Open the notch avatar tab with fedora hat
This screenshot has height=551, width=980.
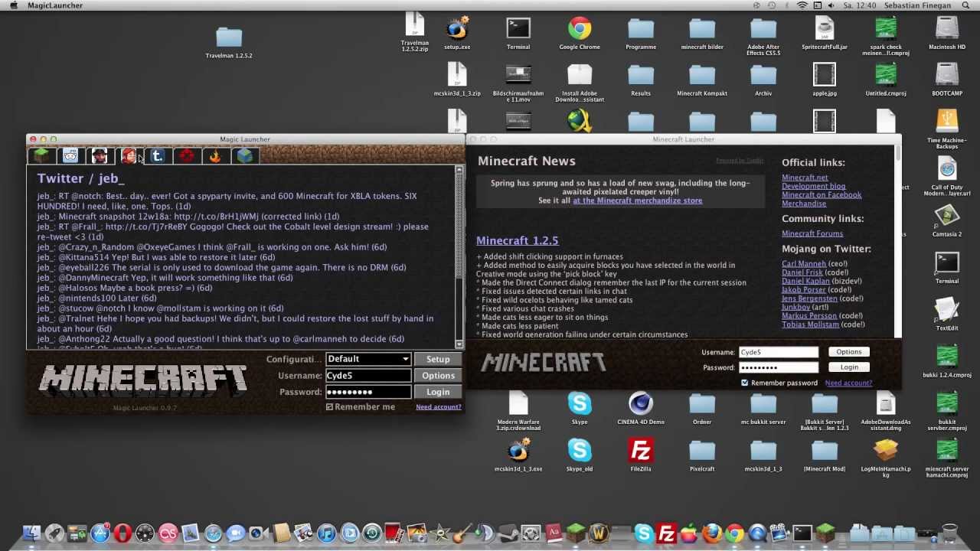pyautogui.click(x=100, y=156)
